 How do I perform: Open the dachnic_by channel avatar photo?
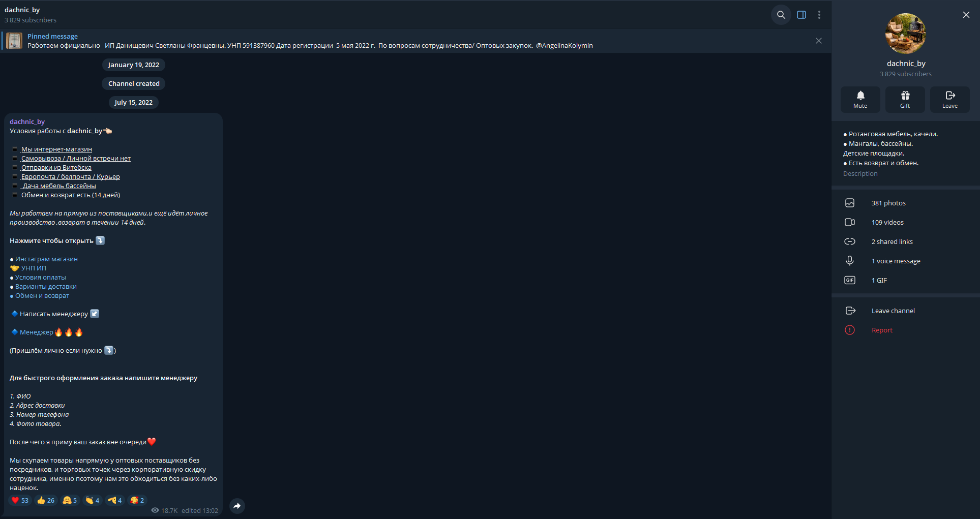coord(906,34)
